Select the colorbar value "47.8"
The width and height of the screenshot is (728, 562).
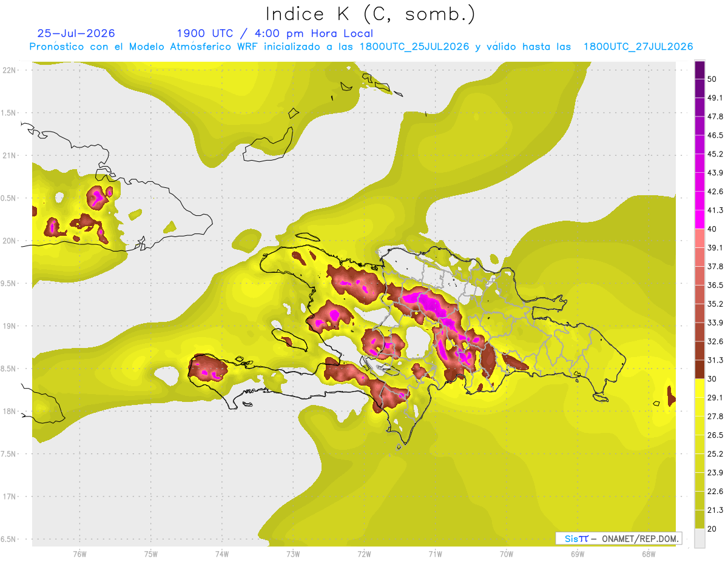715,116
